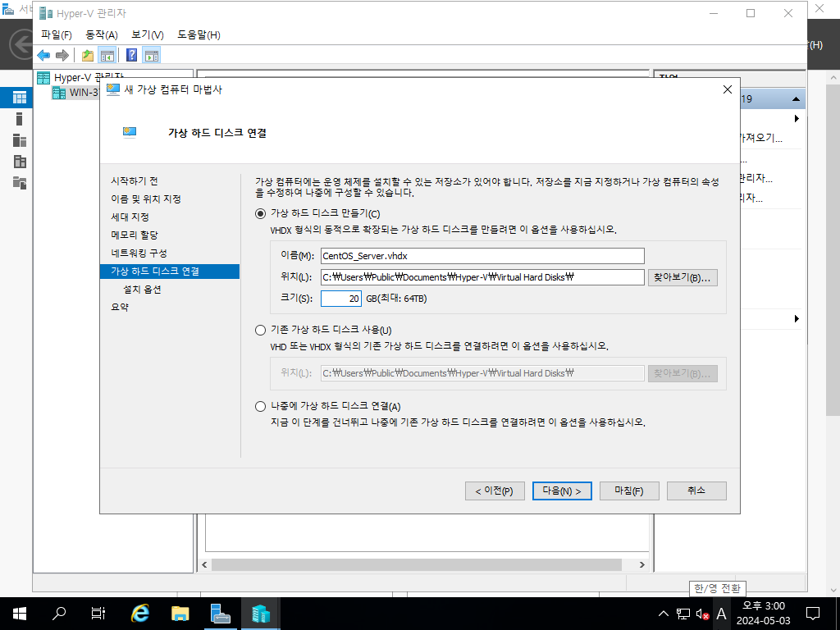This screenshot has height=630, width=840.
Task: Select 나중에 가상 하드 디스크 연결 radio option
Action: (x=260, y=407)
